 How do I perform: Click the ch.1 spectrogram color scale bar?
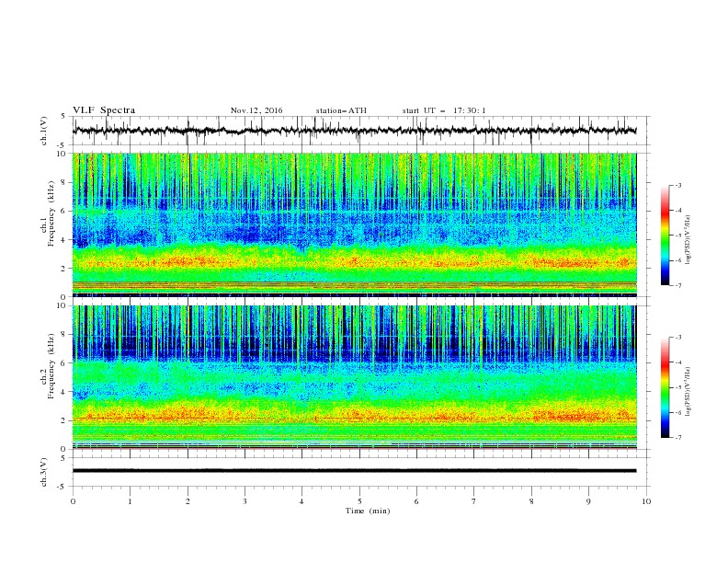(665, 236)
